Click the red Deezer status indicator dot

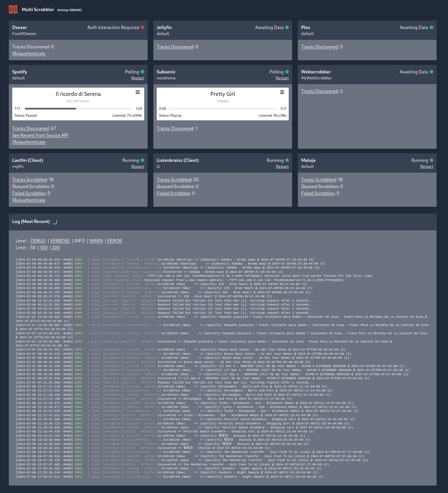143,27
